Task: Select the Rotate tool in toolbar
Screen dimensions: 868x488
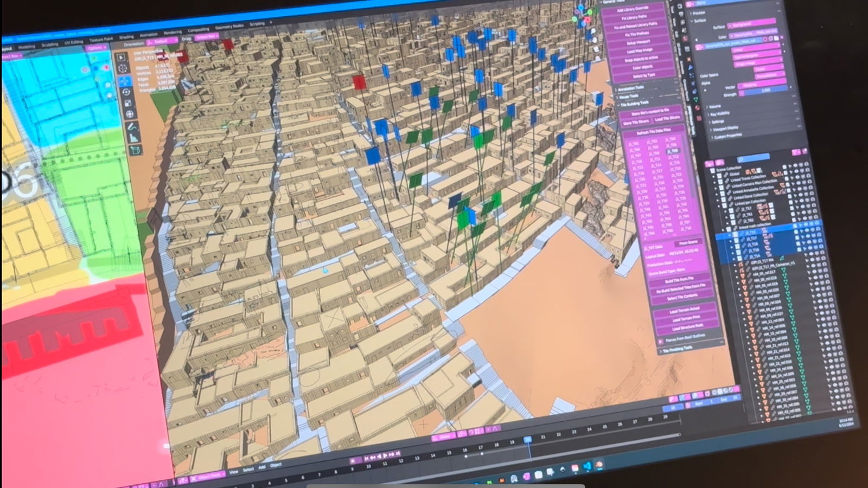Action: pyautogui.click(x=126, y=92)
